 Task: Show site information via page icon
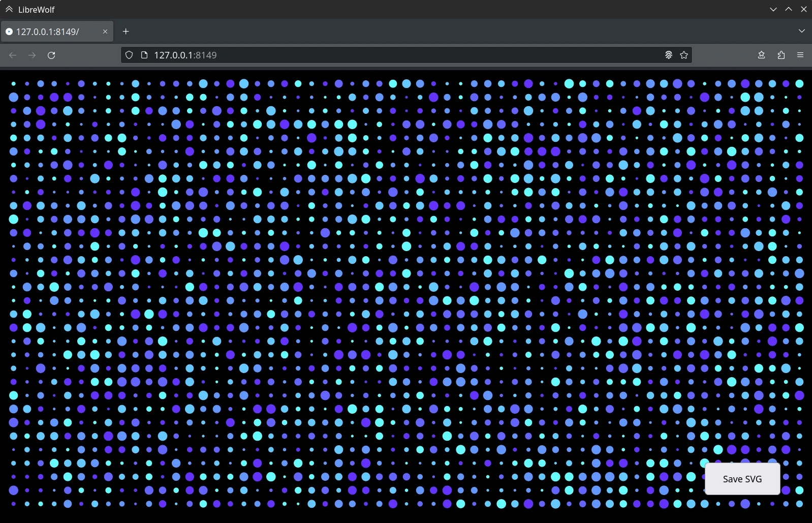[144, 55]
